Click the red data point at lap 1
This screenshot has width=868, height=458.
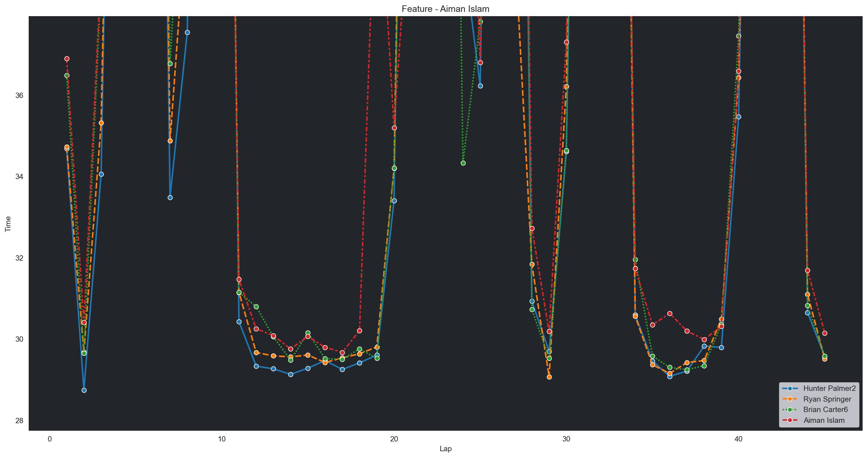pyautogui.click(x=67, y=59)
